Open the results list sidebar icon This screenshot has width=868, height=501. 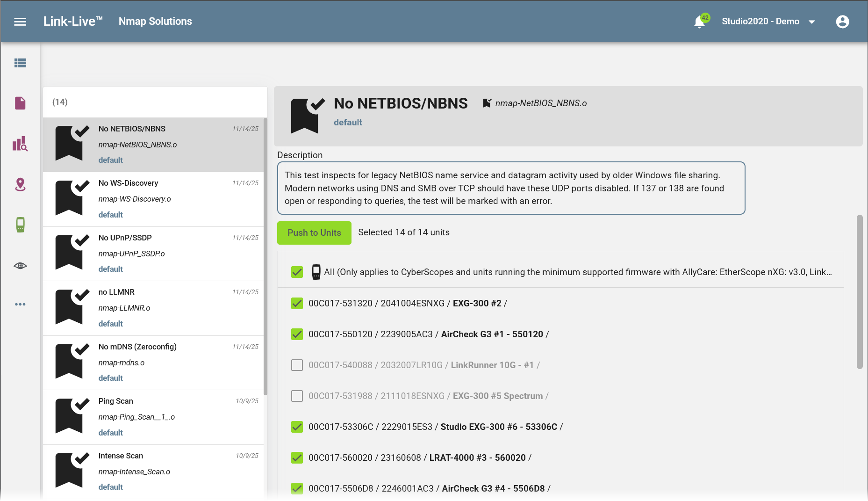[20, 63]
